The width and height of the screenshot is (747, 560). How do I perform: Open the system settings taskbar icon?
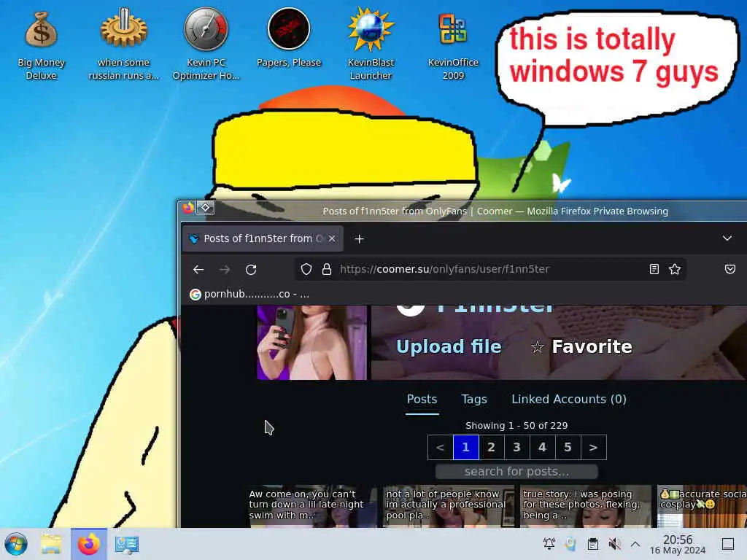(127, 544)
